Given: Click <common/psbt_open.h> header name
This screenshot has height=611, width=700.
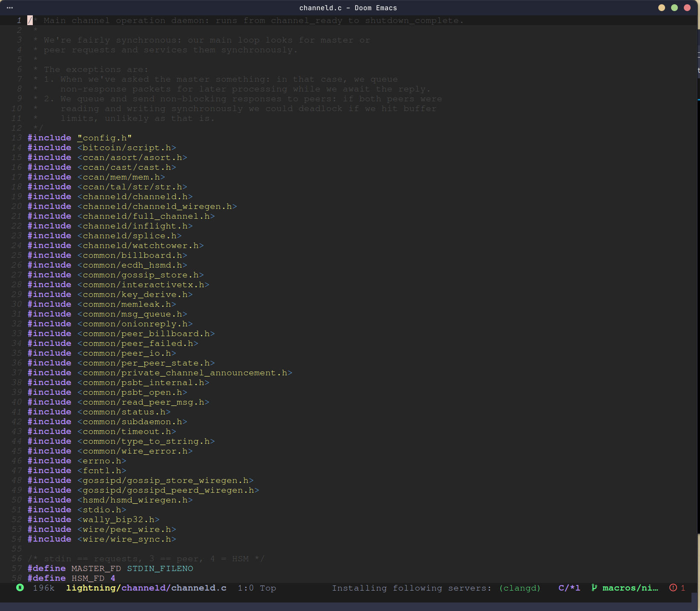Looking at the screenshot, I should click(x=132, y=392).
